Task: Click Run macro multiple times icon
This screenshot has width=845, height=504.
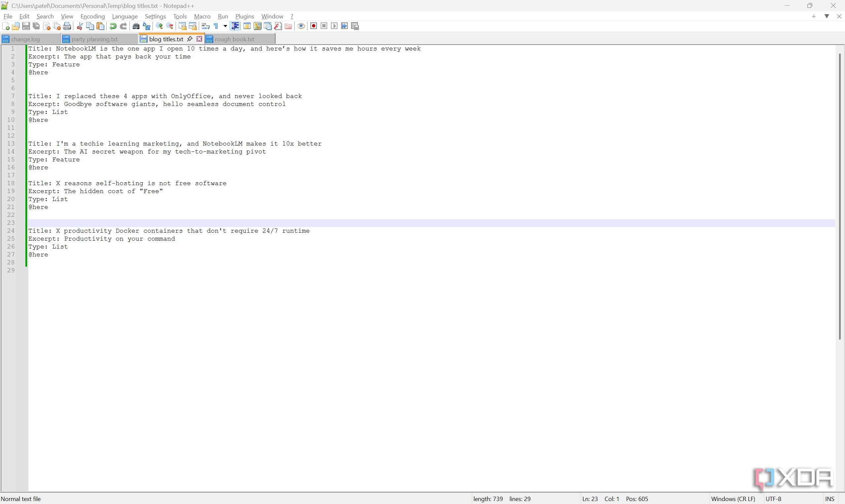Action: 344,26
